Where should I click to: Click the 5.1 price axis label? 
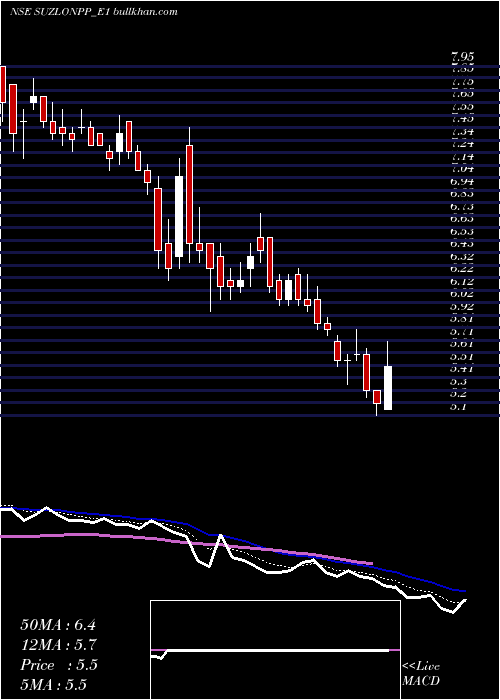460,407
